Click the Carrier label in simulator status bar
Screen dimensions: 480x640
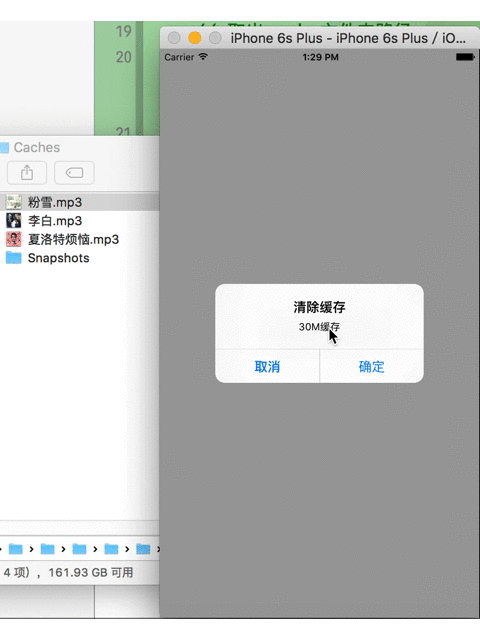(179, 57)
